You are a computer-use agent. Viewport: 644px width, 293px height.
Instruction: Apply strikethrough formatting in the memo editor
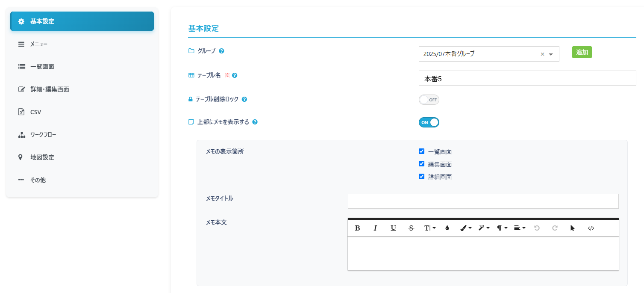pos(411,228)
